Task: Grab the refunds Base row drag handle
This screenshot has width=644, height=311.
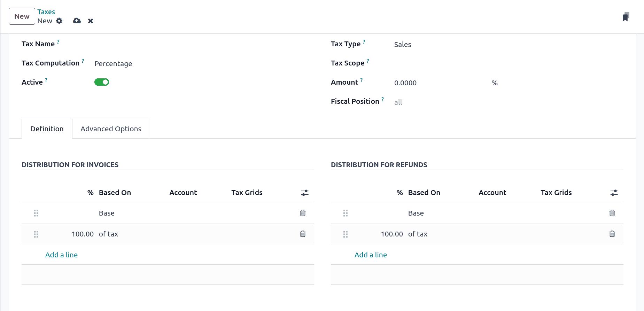Action: pos(346,213)
